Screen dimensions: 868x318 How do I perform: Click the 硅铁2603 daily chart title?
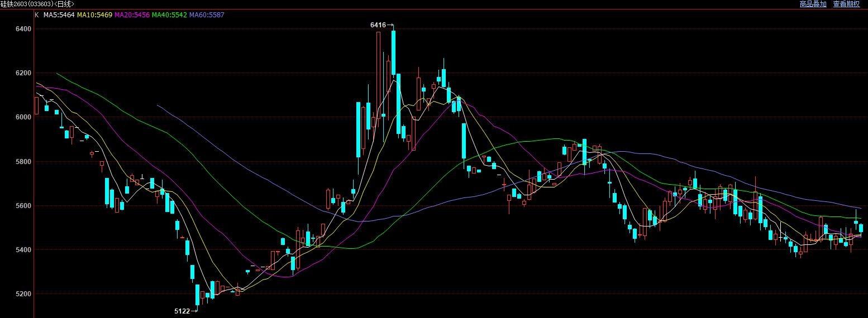tap(37, 4)
